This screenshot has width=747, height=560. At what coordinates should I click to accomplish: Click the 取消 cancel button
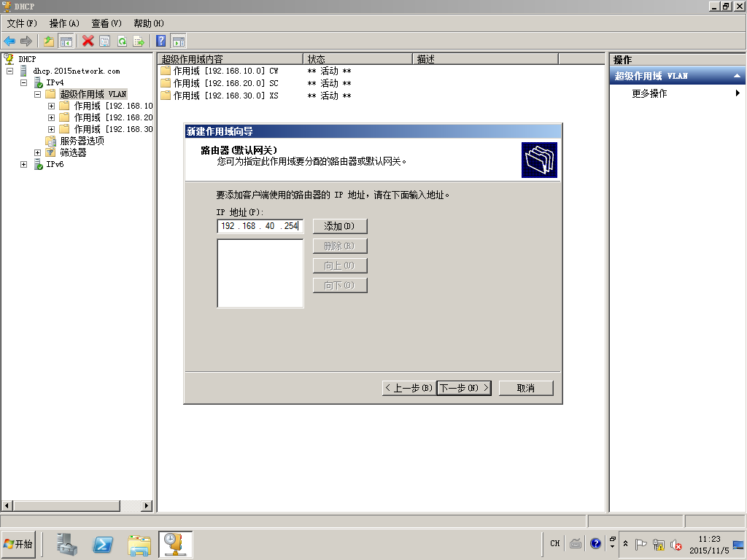(526, 388)
